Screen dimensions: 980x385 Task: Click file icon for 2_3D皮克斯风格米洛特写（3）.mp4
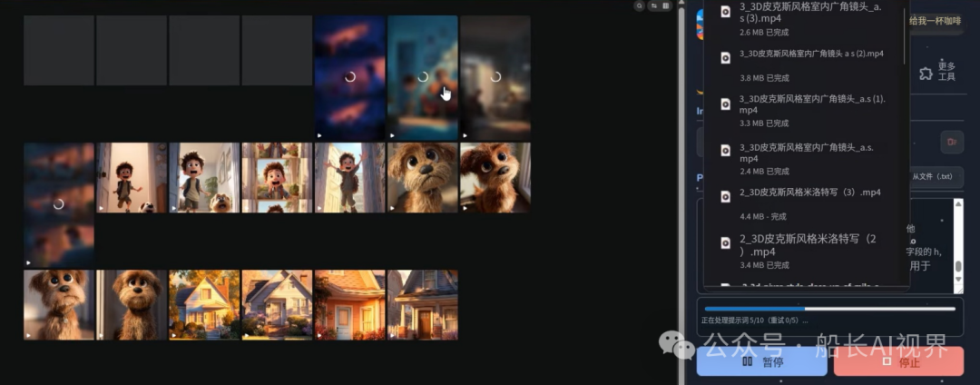725,196
